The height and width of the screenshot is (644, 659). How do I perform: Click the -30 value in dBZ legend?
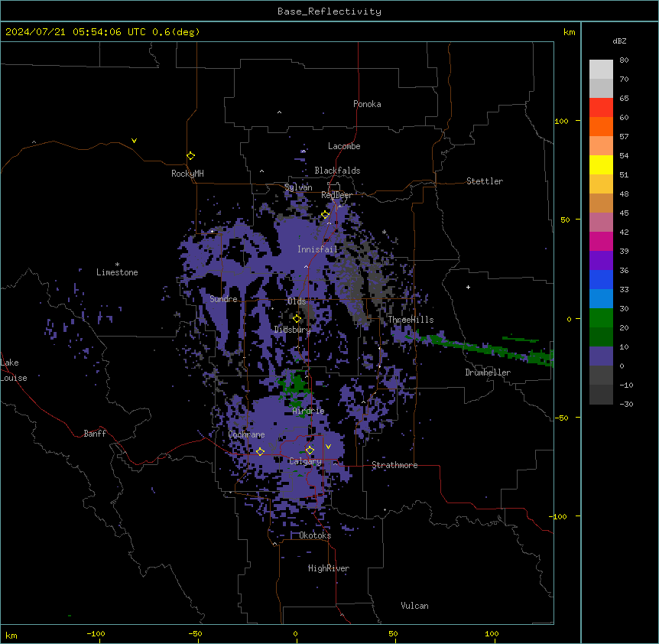[x=626, y=404]
